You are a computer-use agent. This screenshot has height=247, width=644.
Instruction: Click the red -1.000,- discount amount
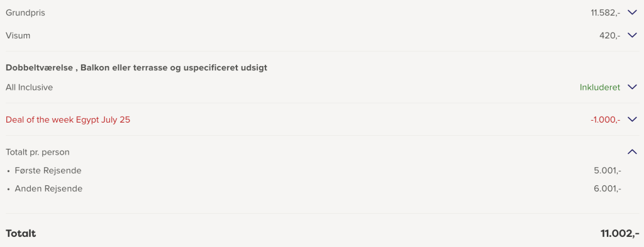[606, 120]
